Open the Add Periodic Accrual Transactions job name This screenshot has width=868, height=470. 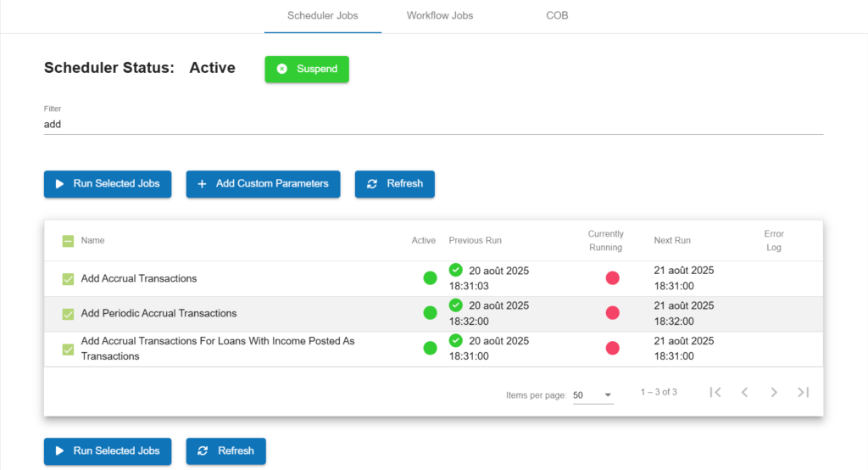[159, 314]
